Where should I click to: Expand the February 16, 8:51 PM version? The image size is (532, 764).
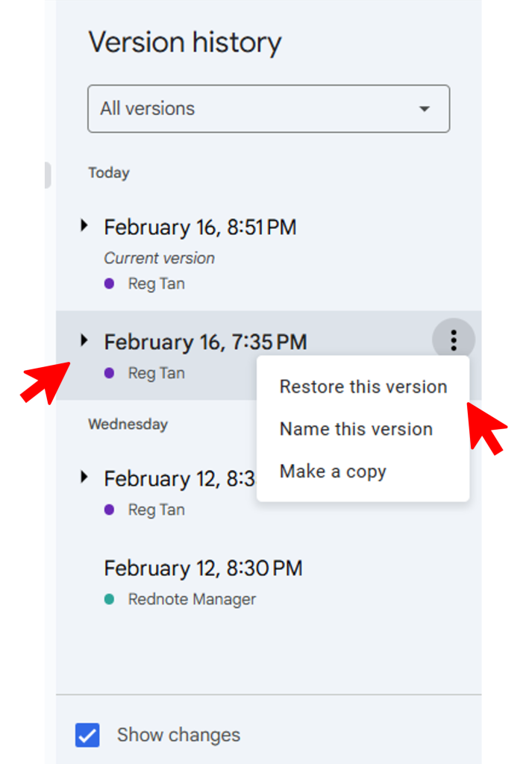coord(84,225)
